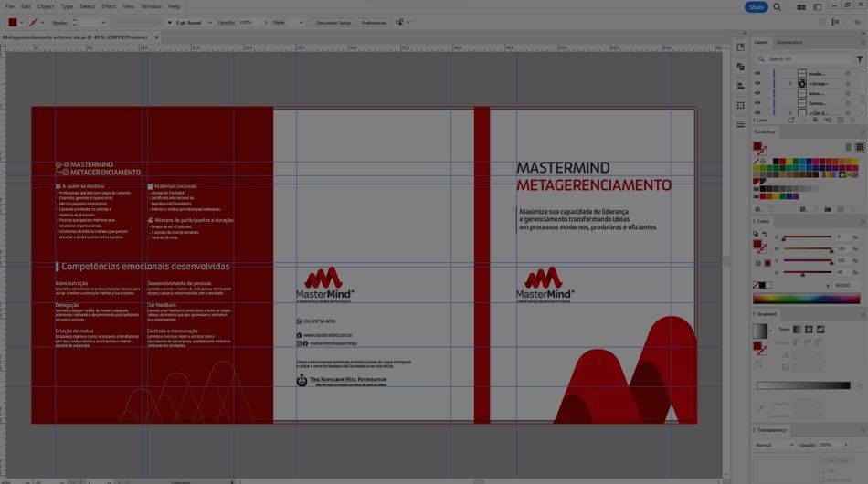The width and height of the screenshot is (868, 484).
Task: Open the Swatch Libraries menu icon
Action: (758, 210)
